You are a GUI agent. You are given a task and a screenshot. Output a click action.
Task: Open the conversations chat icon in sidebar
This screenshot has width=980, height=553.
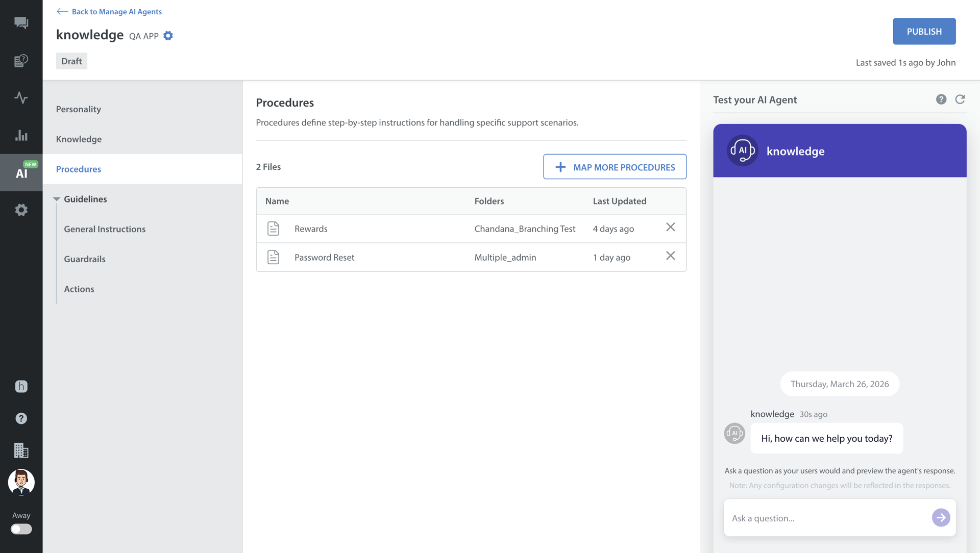21,23
